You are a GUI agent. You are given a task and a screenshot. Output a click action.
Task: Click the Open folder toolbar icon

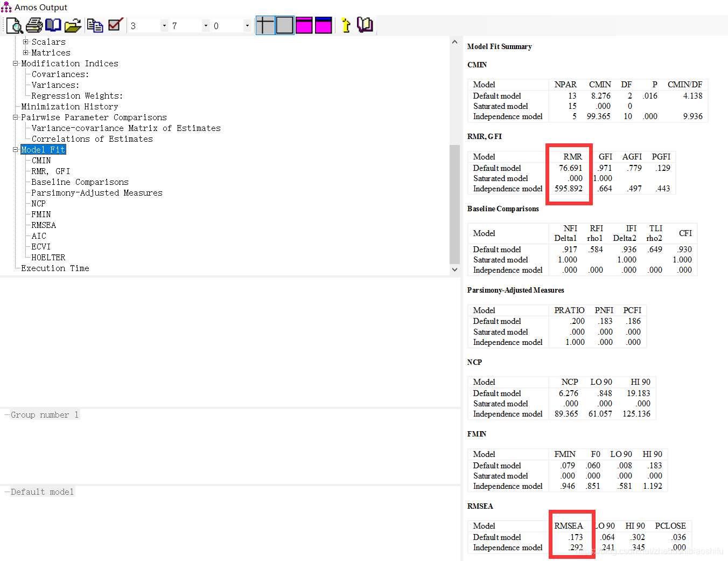(73, 25)
